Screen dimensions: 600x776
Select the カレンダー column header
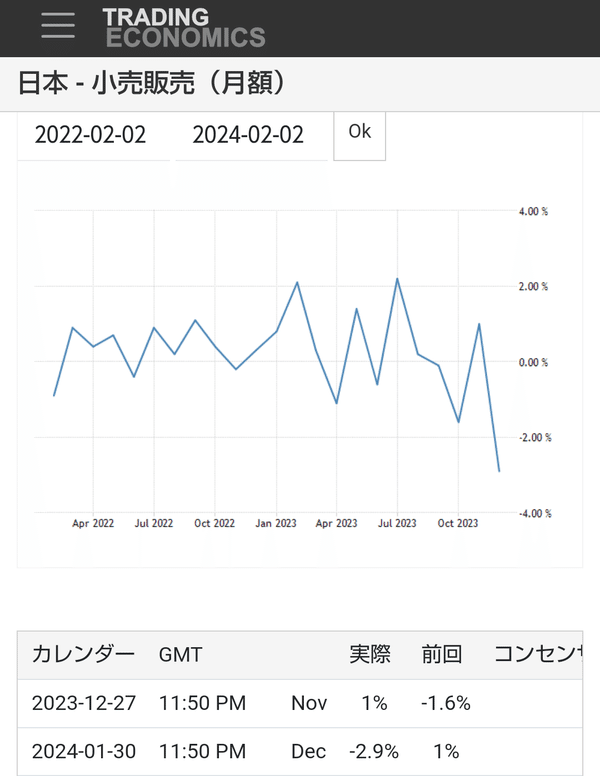83,654
